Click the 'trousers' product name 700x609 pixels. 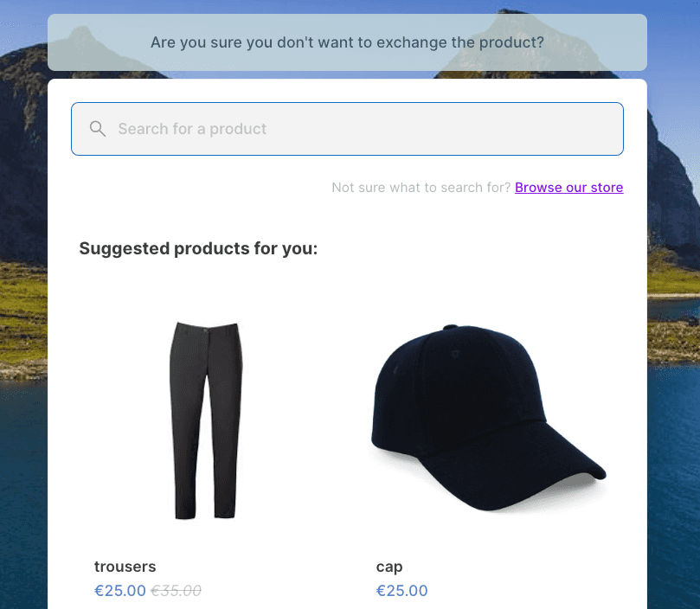[x=125, y=566]
